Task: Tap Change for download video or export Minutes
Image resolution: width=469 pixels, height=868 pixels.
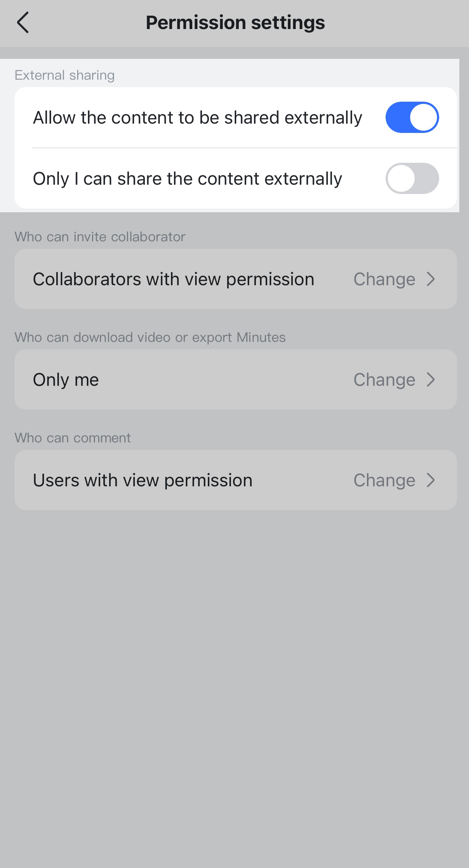Action: point(384,379)
